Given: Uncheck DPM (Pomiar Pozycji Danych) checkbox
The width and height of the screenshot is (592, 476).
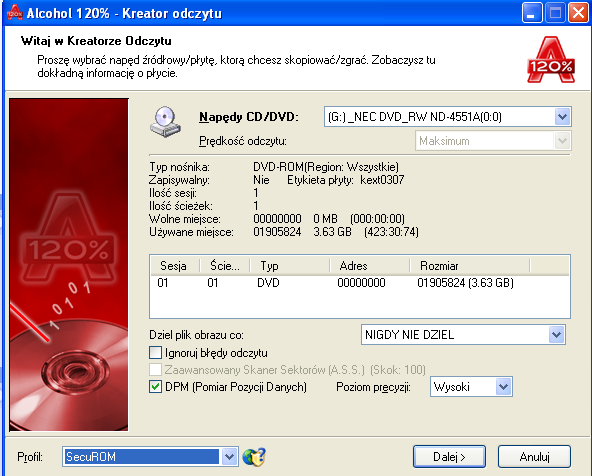Looking at the screenshot, I should 156,387.
